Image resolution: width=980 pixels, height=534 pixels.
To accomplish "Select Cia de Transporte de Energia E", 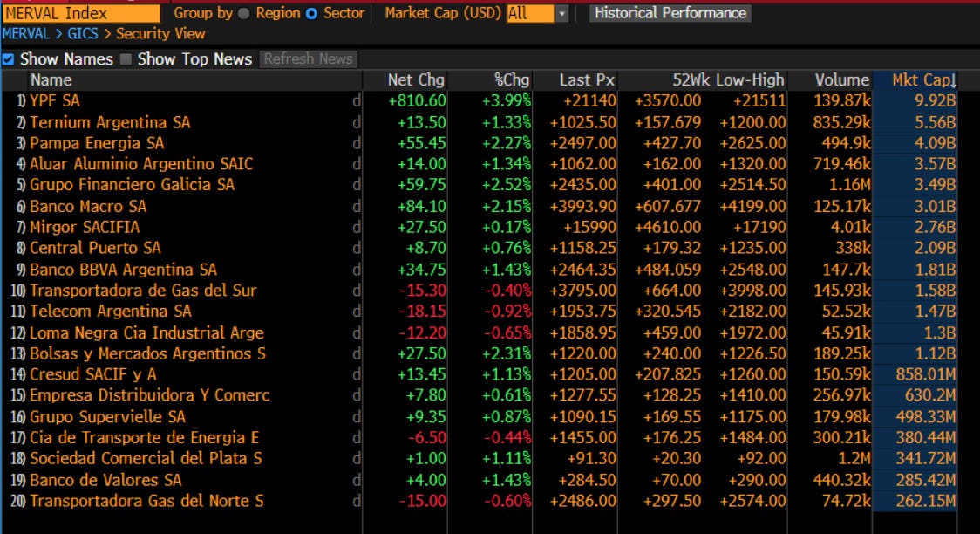I will coord(145,438).
